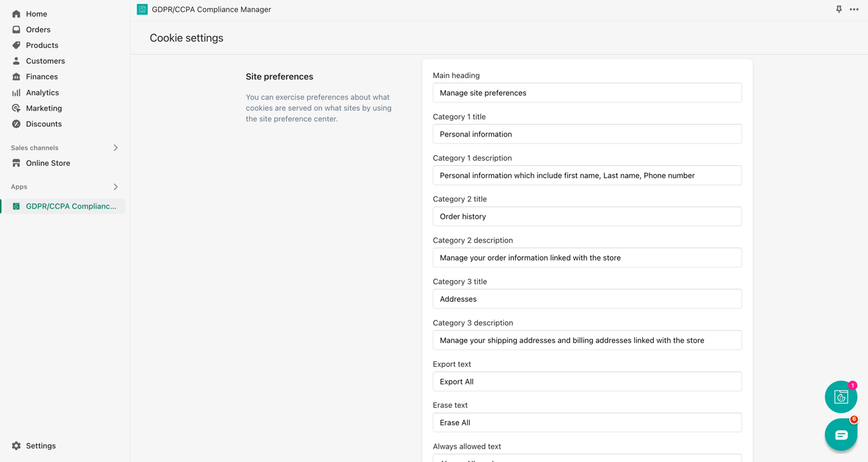Click the Main heading input field

(x=587, y=93)
